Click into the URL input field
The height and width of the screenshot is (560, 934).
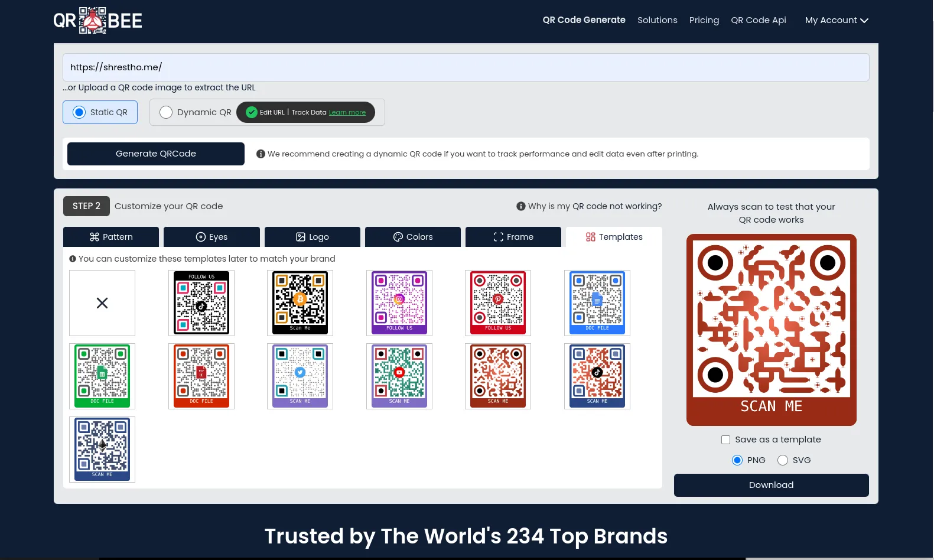[x=466, y=67]
